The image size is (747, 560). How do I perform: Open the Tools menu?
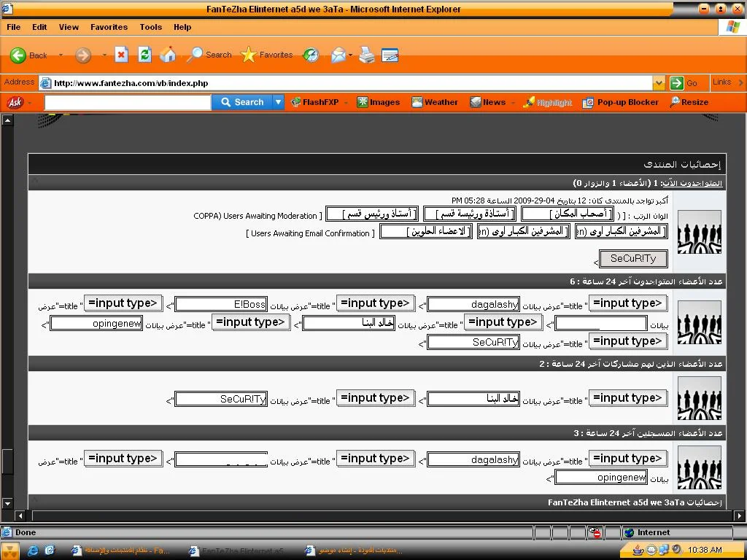click(150, 27)
